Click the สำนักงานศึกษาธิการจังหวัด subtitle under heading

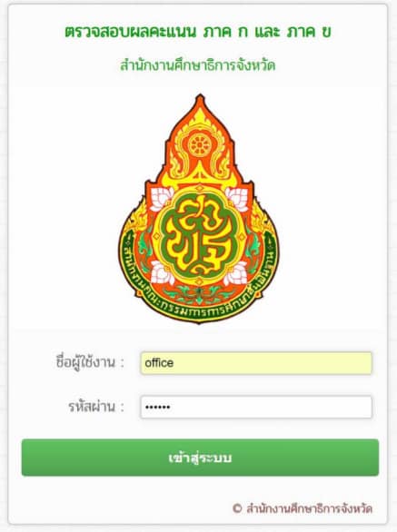[198, 65]
